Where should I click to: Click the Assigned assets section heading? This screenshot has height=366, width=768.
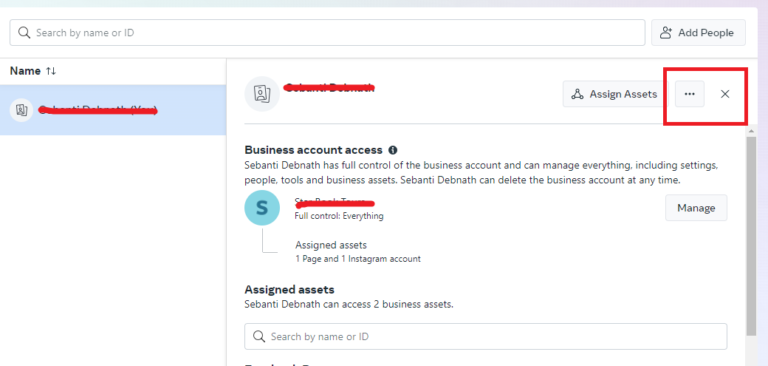(x=289, y=290)
